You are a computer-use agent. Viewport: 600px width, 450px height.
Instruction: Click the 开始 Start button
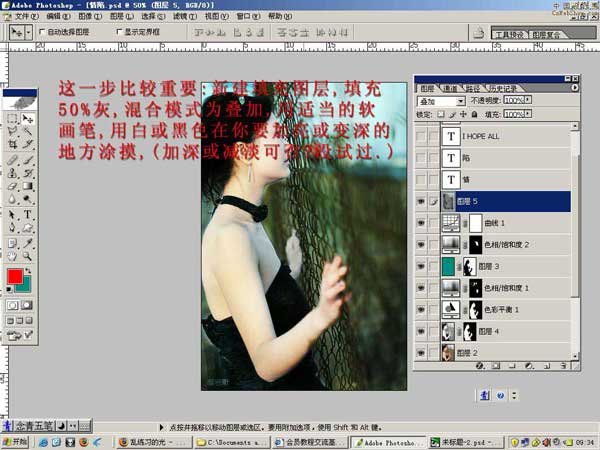(x=15, y=442)
